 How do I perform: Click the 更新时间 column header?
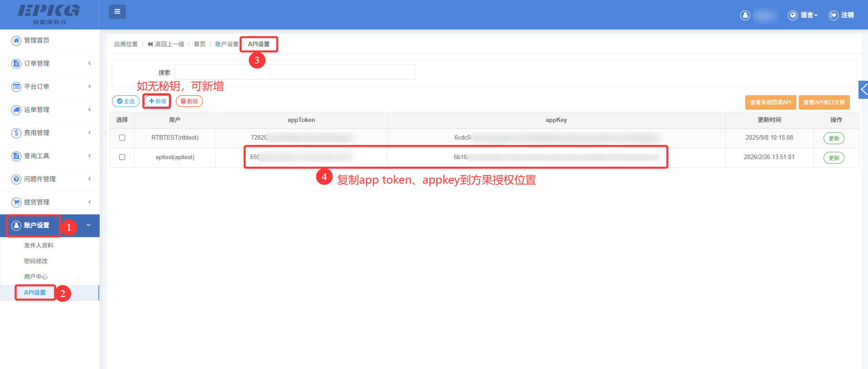(769, 120)
